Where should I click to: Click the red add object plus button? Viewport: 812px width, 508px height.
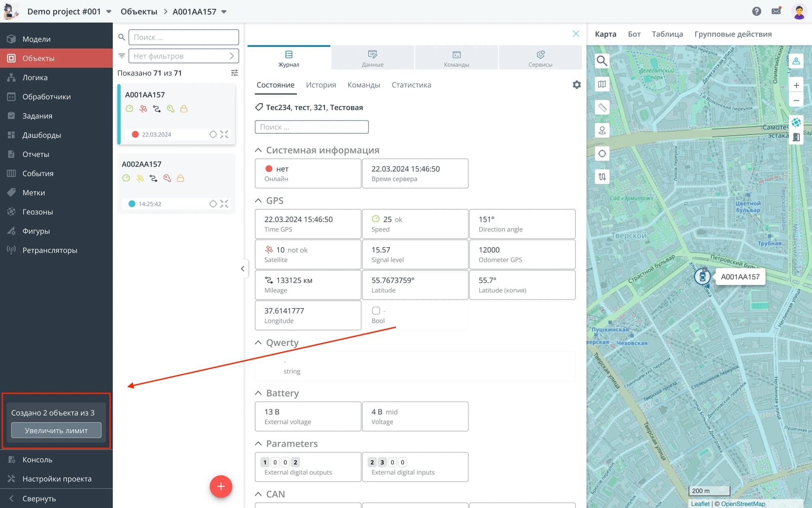coord(221,486)
